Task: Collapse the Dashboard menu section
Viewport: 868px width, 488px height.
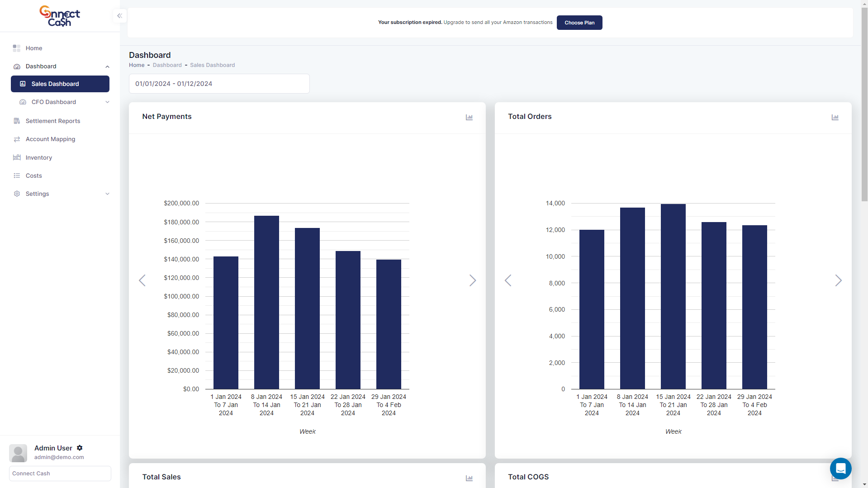Action: 107,66
